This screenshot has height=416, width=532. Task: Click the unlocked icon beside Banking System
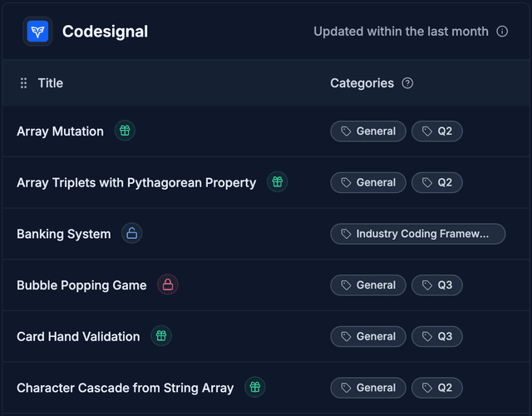coord(131,234)
